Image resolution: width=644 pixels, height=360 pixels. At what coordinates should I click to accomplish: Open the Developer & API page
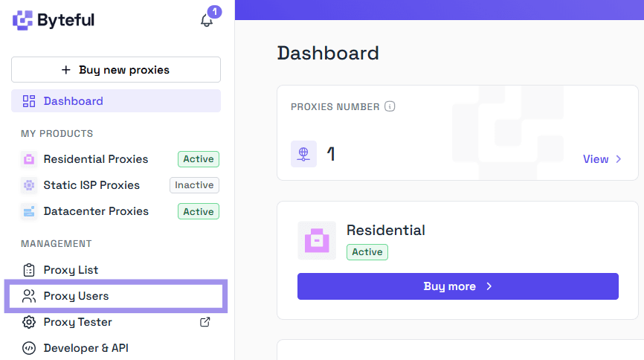(86, 348)
